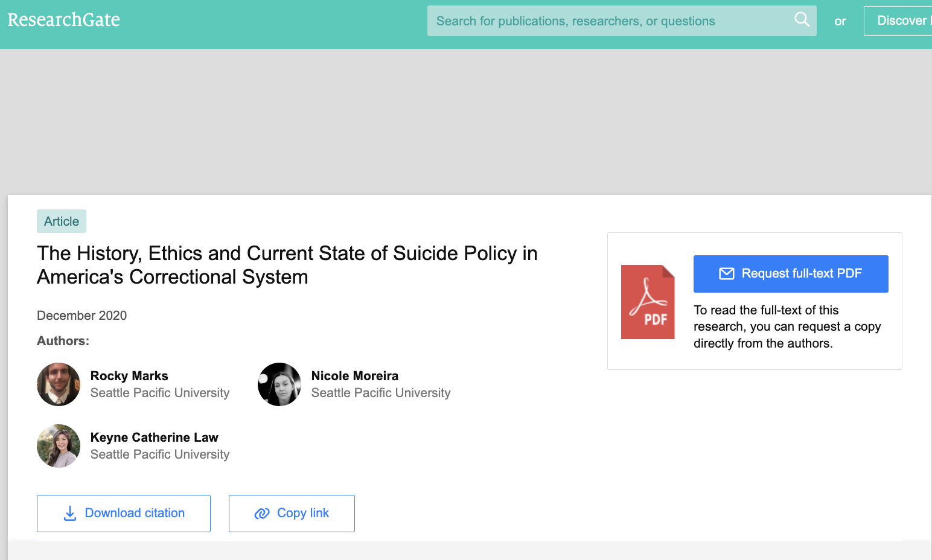This screenshot has height=560, width=932.
Task: Focus the publications search field
Action: tap(622, 21)
